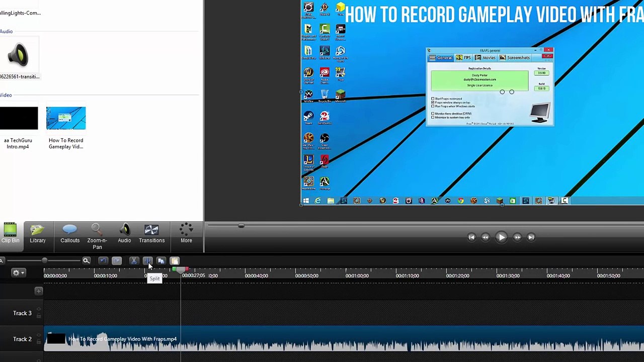The width and height of the screenshot is (644, 362).
Task: Select the audio speaker clip in Clip Bin
Action: point(19,55)
